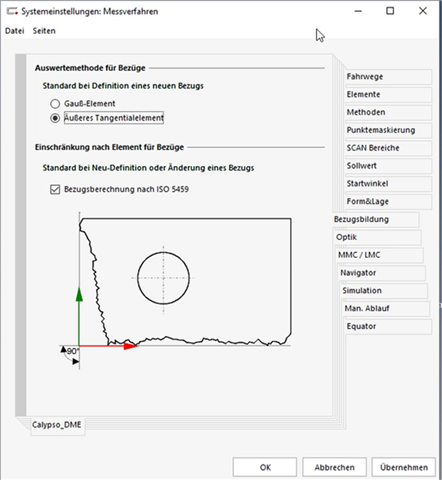Switch to the Elemente tab
Screen dimensions: 442x480
[388, 95]
